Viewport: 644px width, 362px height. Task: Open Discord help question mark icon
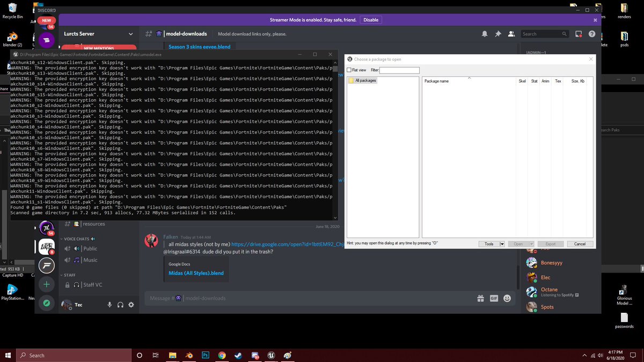591,34
